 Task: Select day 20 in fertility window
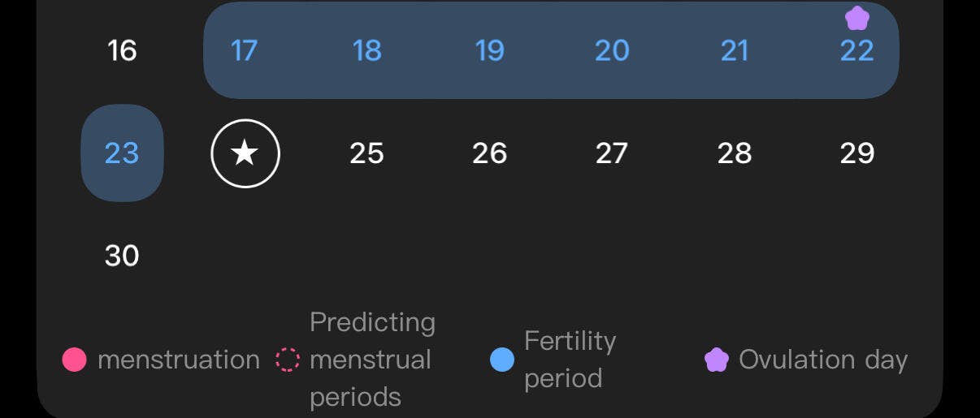click(612, 51)
